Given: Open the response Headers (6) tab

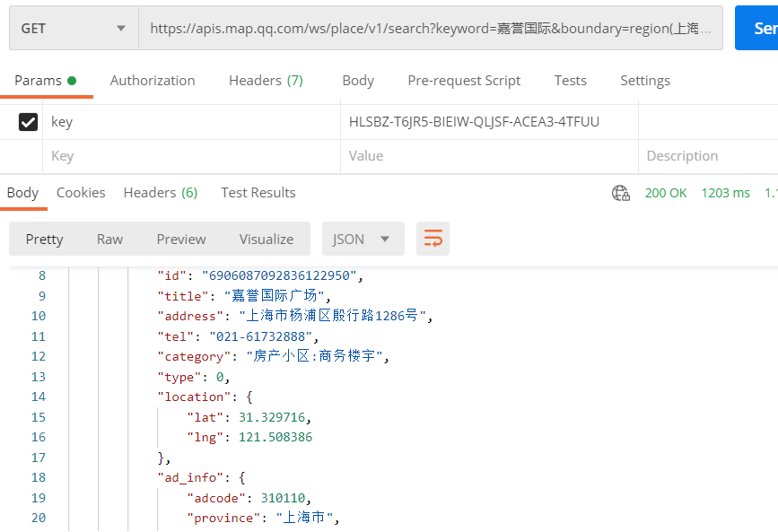Looking at the screenshot, I should pyautogui.click(x=161, y=193).
